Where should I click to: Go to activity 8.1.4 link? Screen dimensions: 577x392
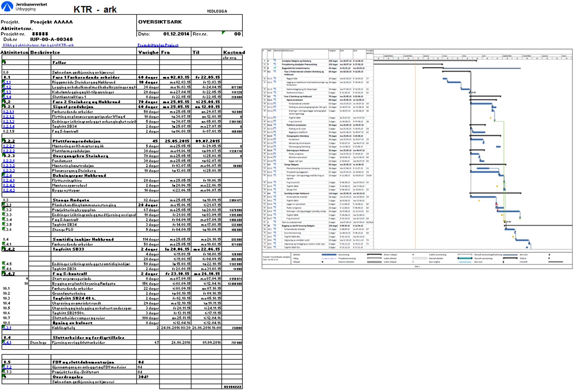[7, 97]
